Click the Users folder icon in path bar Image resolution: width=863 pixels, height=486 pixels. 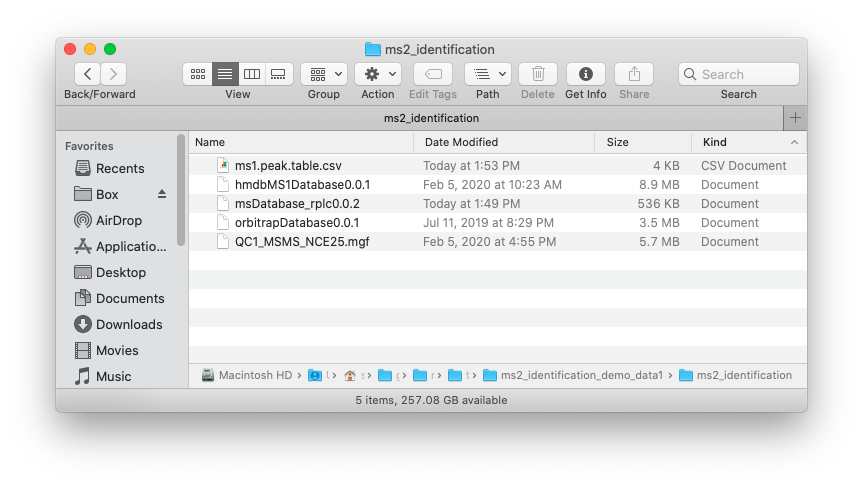(315, 375)
